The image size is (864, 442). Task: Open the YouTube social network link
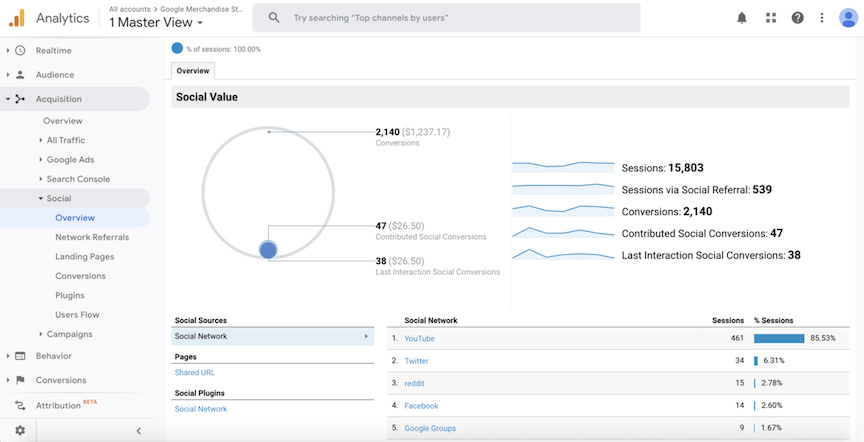(419, 338)
